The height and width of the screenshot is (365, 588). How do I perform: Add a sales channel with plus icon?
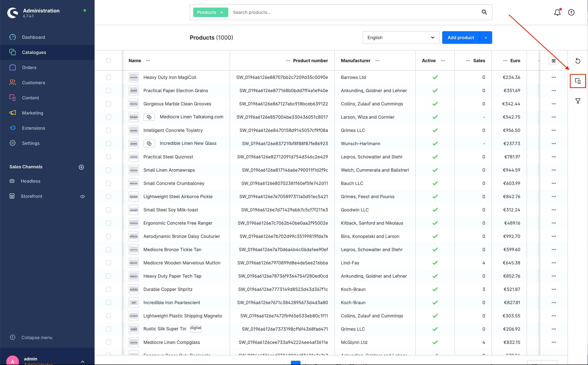coord(81,167)
